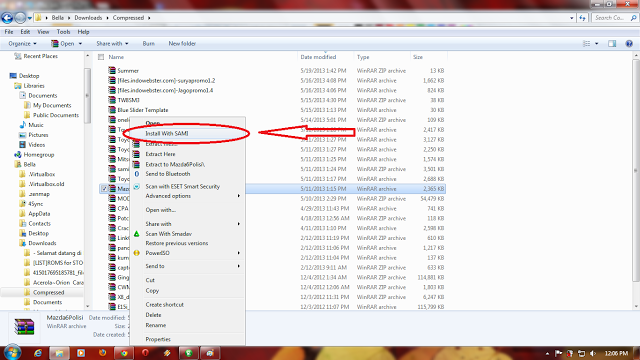
Task: Toggle the preview pane icon
Action: point(612,43)
